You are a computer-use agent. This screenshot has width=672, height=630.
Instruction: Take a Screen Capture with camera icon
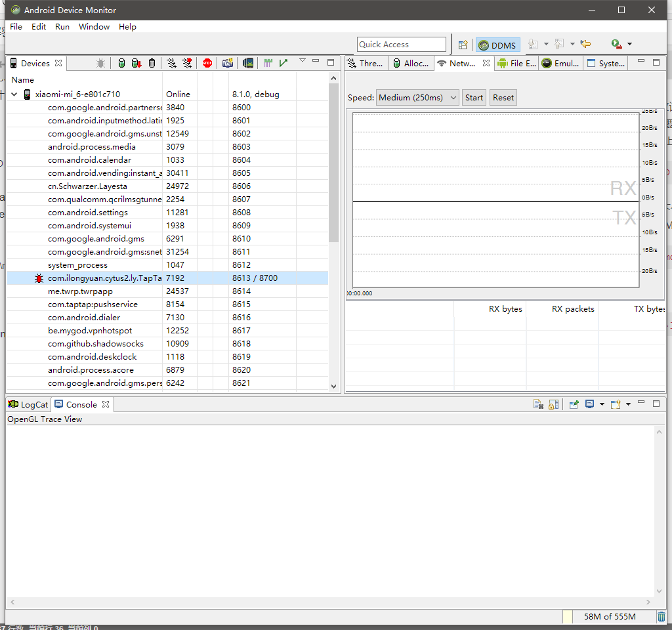pos(228,64)
